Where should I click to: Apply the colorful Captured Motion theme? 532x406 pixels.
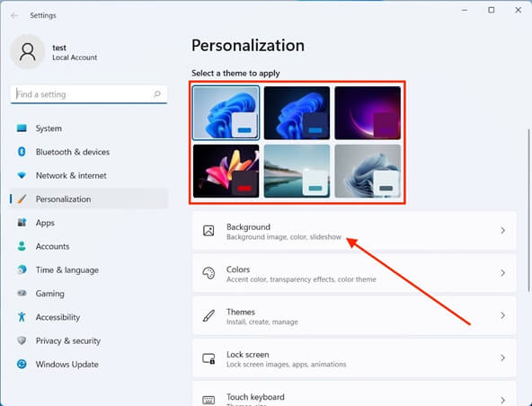[226, 171]
